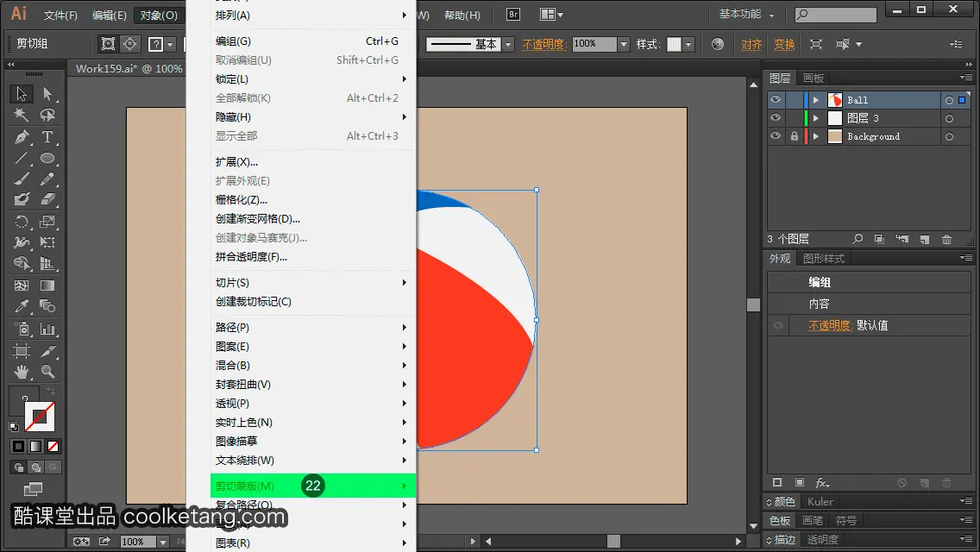Select the Selection tool arrow

tap(22, 94)
